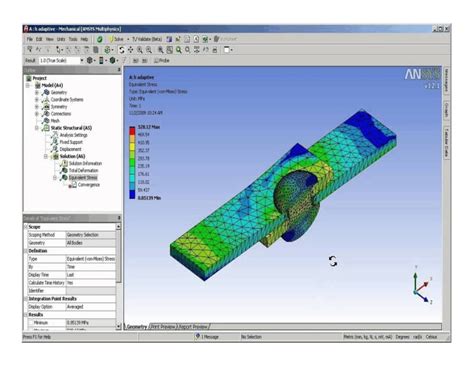This screenshot has width=474, height=365.
Task: Select Fixed Support in the tree
Action: 71,142
